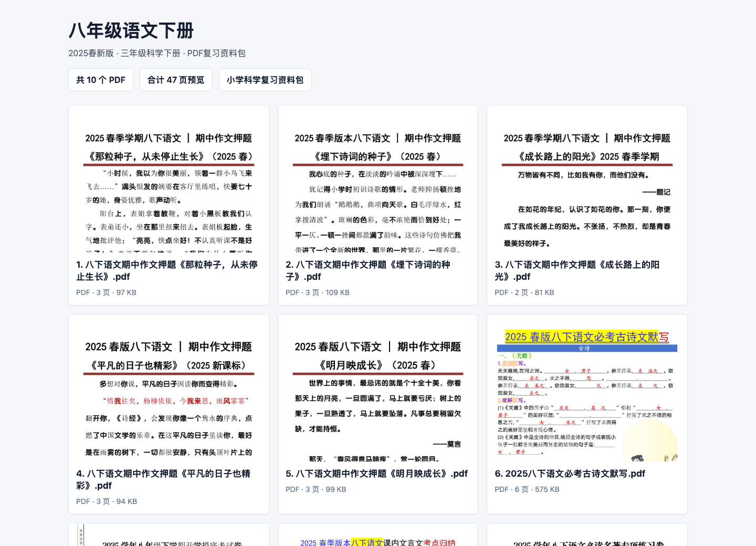Click file info PDF · 3 页 · 97 KB
The width and height of the screenshot is (756, 546).
[x=106, y=292]
